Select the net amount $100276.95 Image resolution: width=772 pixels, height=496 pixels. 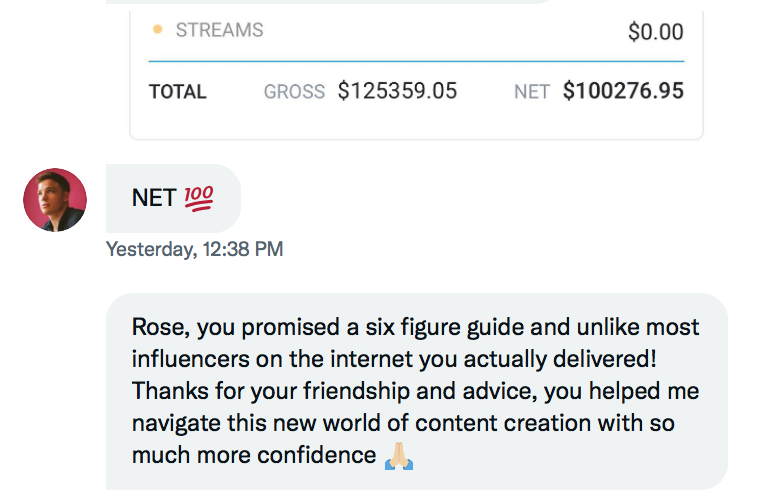point(623,91)
